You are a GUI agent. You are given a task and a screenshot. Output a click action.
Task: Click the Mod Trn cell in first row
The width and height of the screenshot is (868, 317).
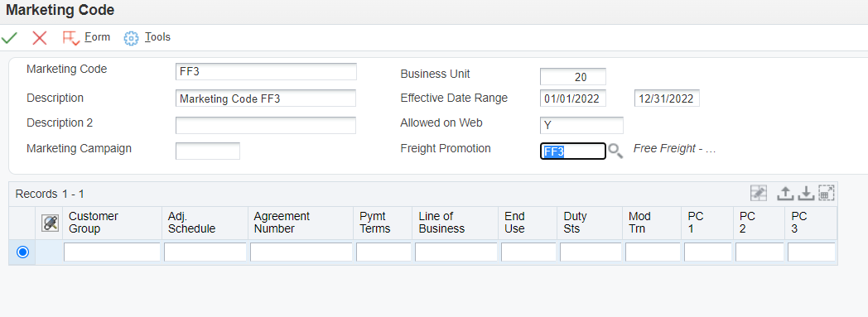point(653,252)
